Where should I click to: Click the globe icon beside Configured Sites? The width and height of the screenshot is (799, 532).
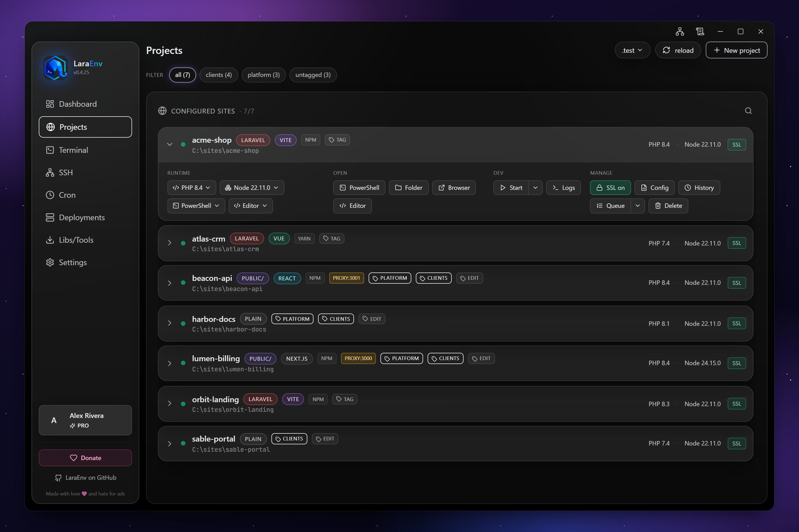pyautogui.click(x=162, y=111)
